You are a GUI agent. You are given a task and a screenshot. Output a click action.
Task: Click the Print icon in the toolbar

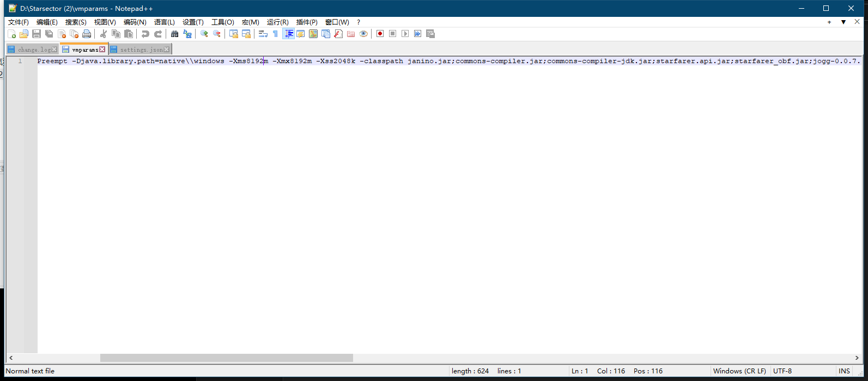tap(87, 34)
